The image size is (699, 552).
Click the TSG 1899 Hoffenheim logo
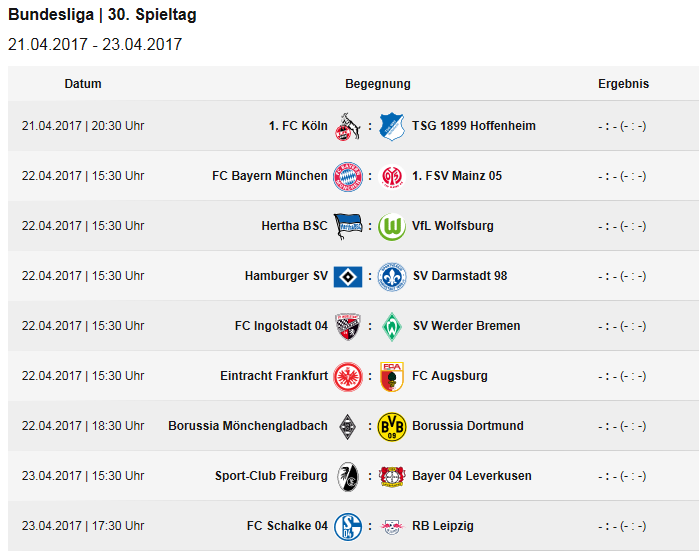392,126
